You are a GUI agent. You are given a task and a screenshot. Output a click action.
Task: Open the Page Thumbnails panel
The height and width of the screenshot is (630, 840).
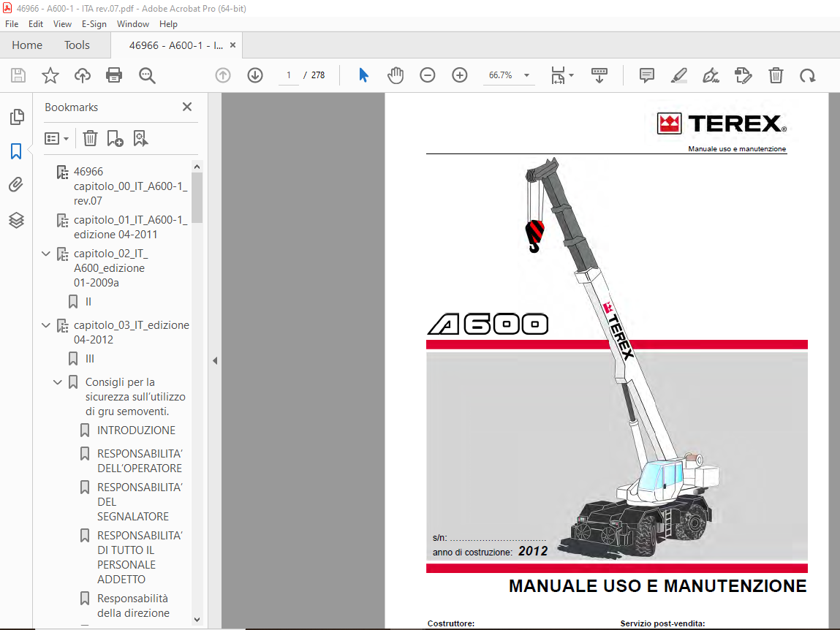click(17, 117)
